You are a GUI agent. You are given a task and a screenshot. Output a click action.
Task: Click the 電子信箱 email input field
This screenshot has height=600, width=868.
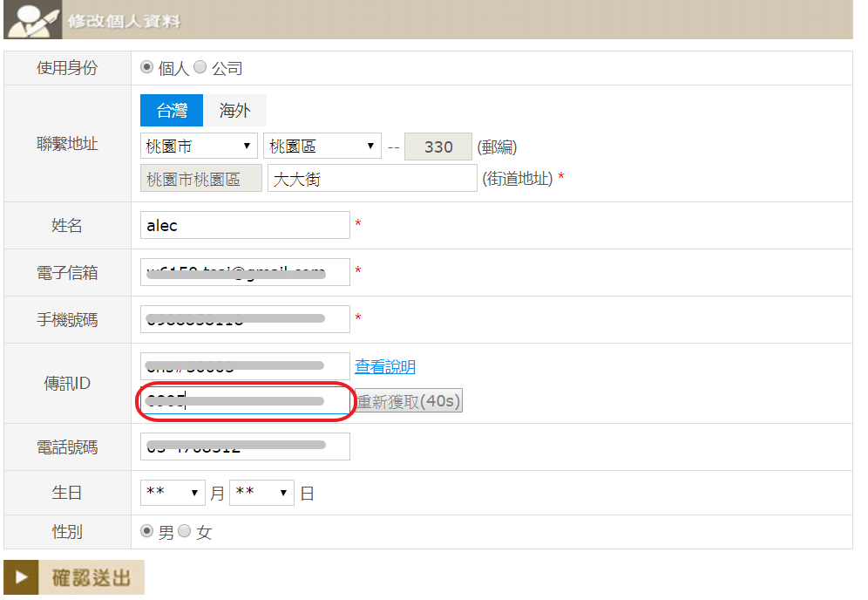[x=245, y=272]
